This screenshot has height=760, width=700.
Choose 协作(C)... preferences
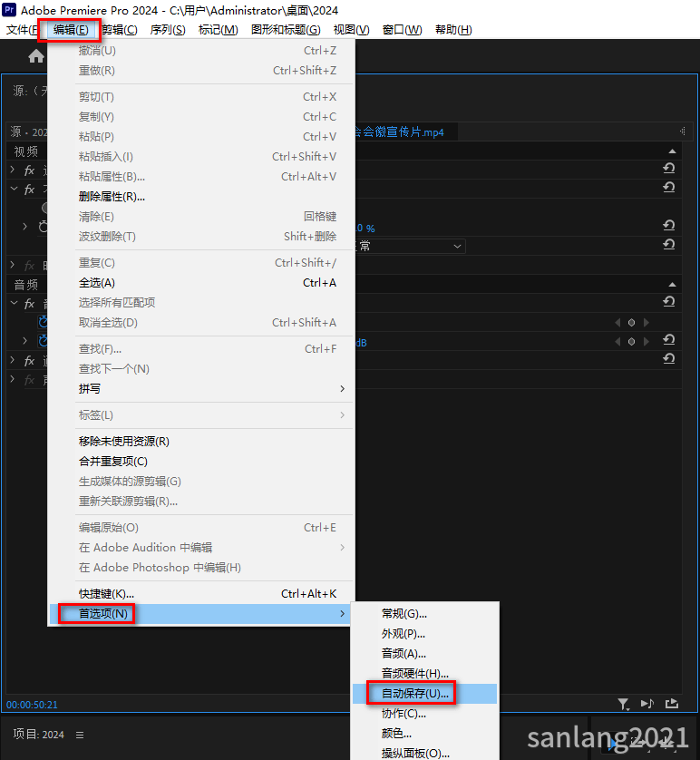pos(425,714)
